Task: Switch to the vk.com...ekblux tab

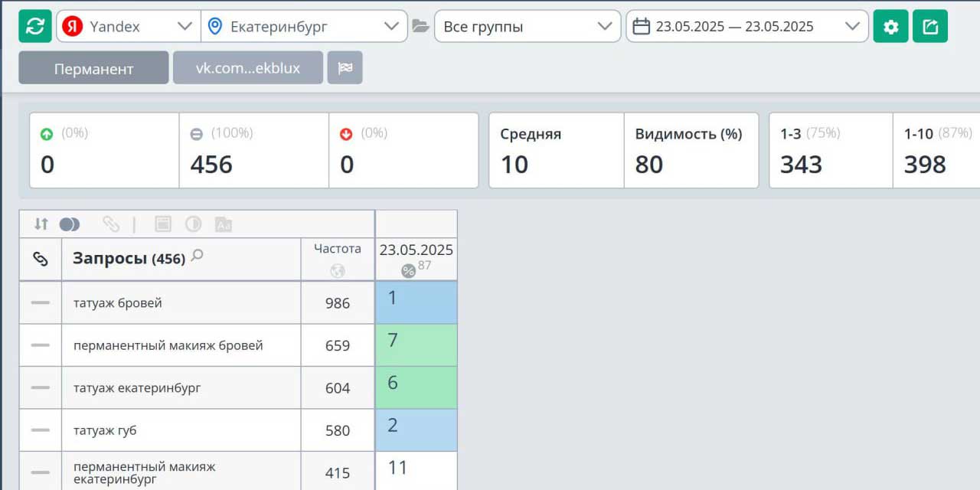Action: pos(248,68)
